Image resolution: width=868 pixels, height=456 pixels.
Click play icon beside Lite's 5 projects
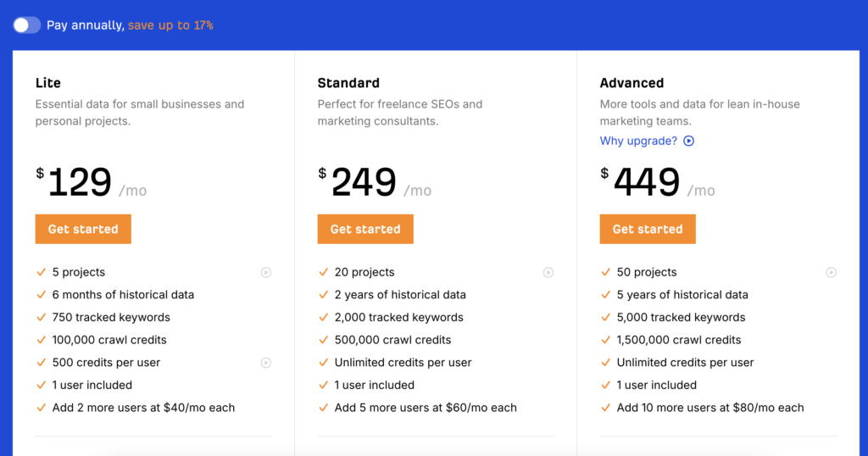[x=266, y=272]
